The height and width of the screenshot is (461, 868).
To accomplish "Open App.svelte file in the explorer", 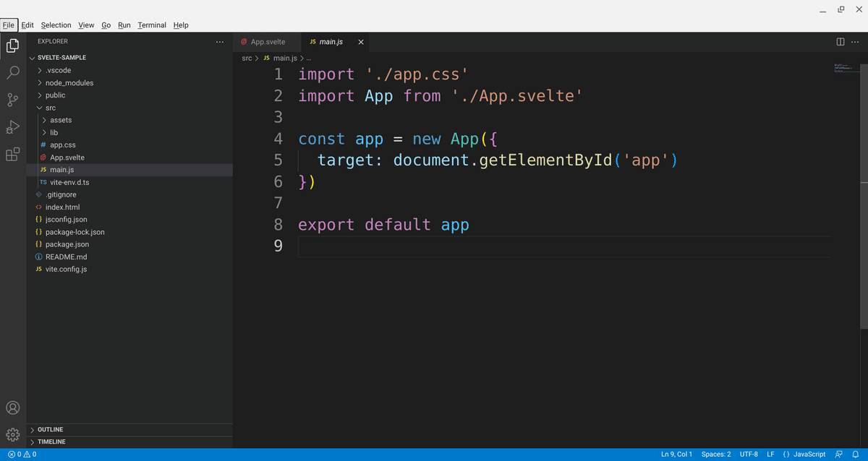I will click(x=129, y=157).
